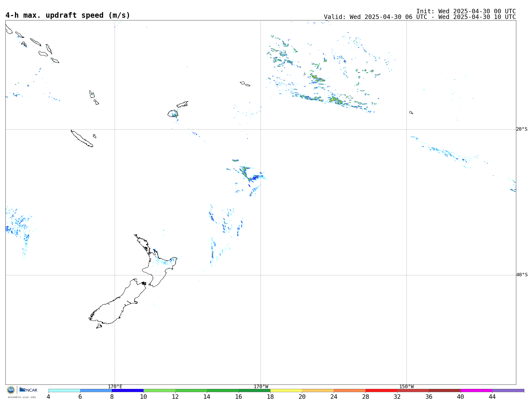Select the dark green 16-18 colorbar swatch
The width and height of the screenshot is (532, 400).
[x=254, y=391]
